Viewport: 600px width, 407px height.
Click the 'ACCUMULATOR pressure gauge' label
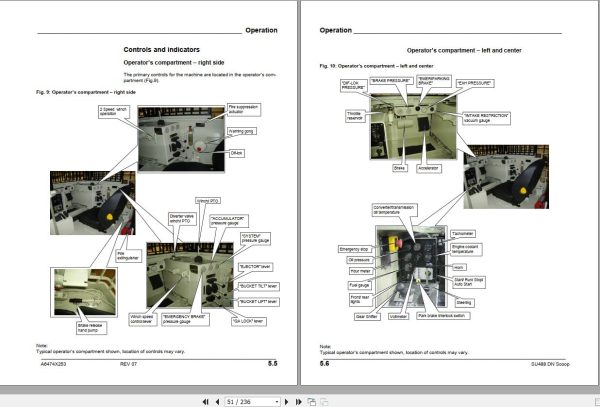pyautogui.click(x=228, y=221)
